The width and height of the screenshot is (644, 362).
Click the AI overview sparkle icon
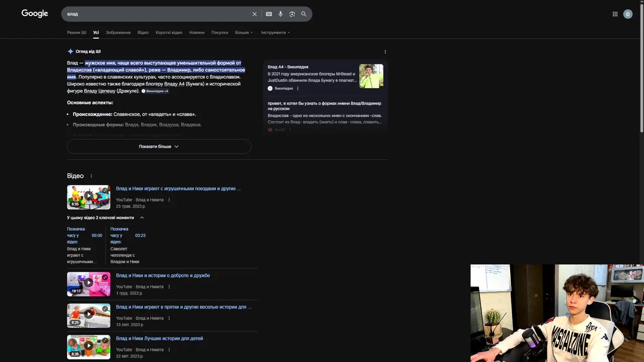pyautogui.click(x=70, y=51)
